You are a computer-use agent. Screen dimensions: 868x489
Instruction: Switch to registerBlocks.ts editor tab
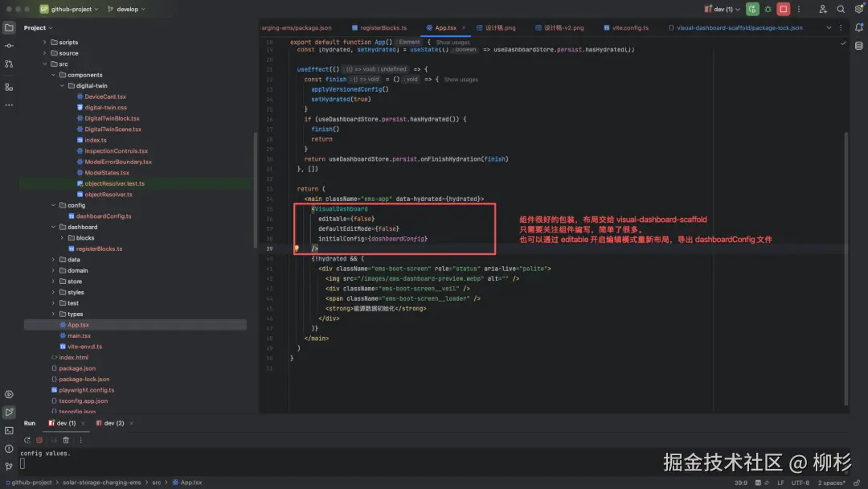coord(379,27)
